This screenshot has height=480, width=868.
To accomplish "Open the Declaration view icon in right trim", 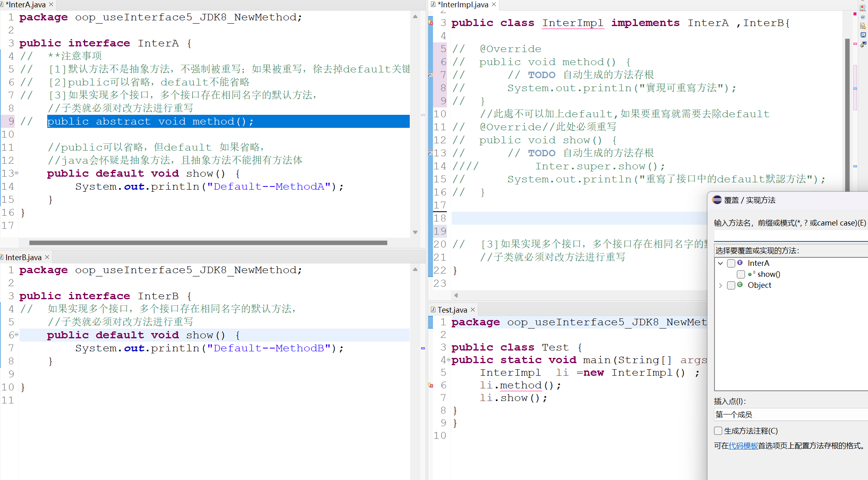I will tap(863, 26).
